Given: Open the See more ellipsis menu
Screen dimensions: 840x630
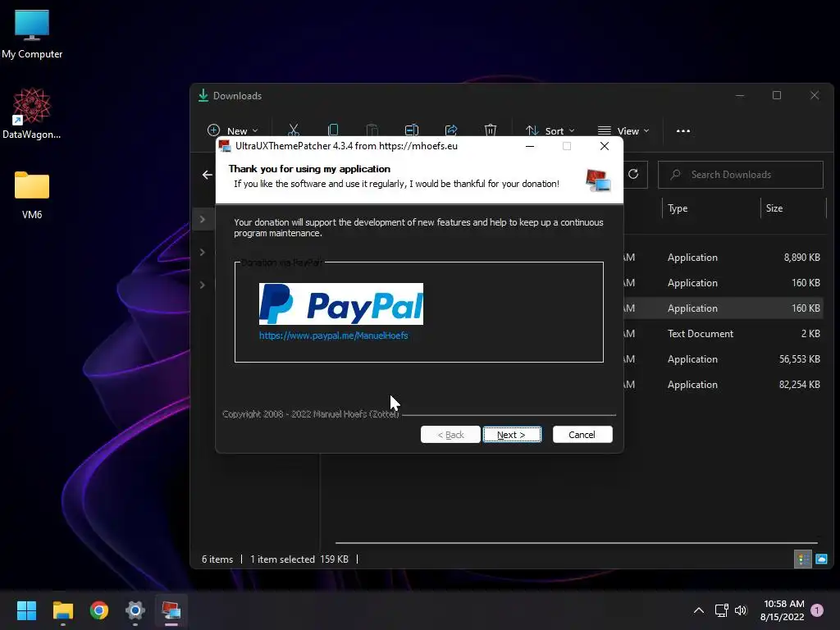Looking at the screenshot, I should (x=683, y=130).
